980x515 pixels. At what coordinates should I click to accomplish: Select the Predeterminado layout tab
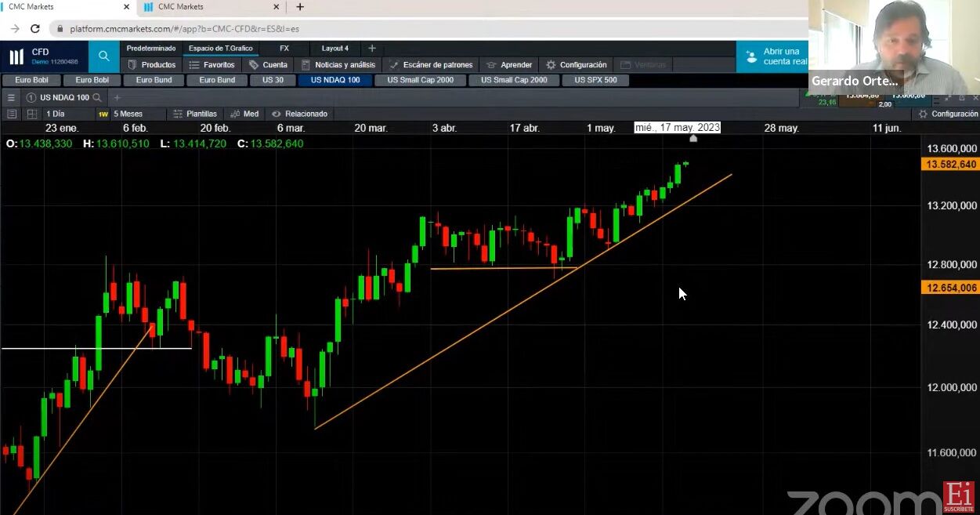point(151,48)
